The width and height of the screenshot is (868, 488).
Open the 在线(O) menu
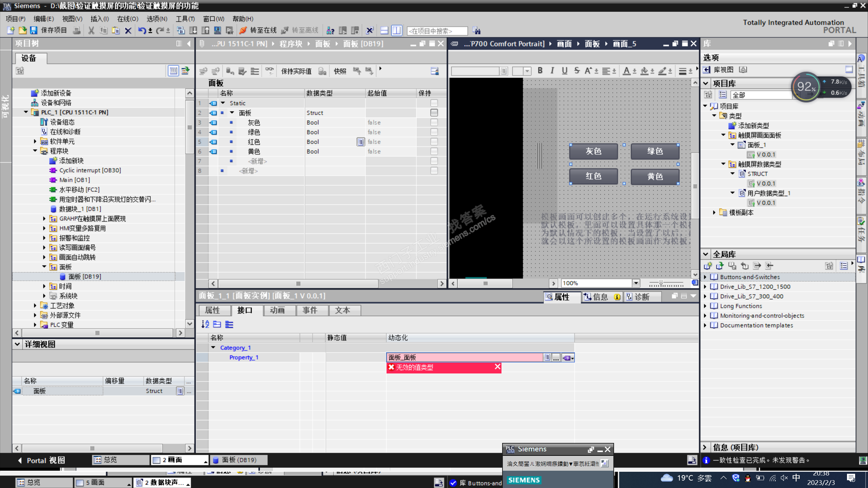point(127,19)
